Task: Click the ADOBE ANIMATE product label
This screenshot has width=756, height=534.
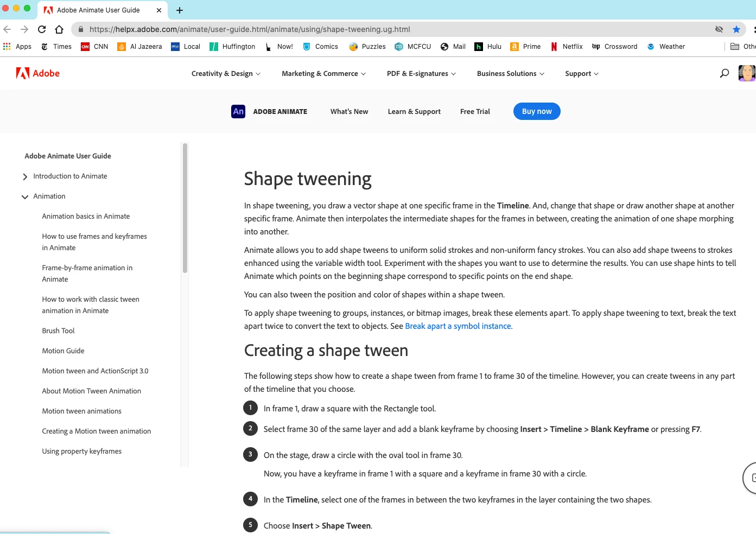Action: point(280,112)
